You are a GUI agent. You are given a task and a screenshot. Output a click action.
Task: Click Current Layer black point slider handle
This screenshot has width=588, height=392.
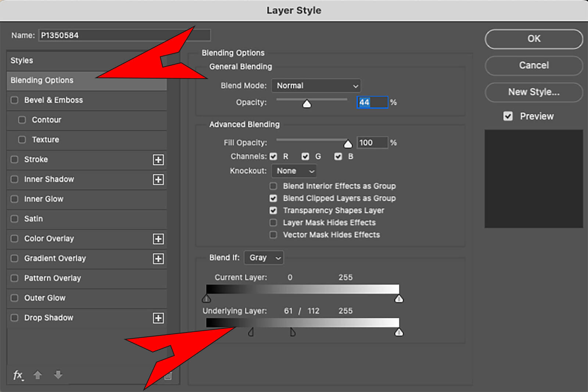pos(207,298)
